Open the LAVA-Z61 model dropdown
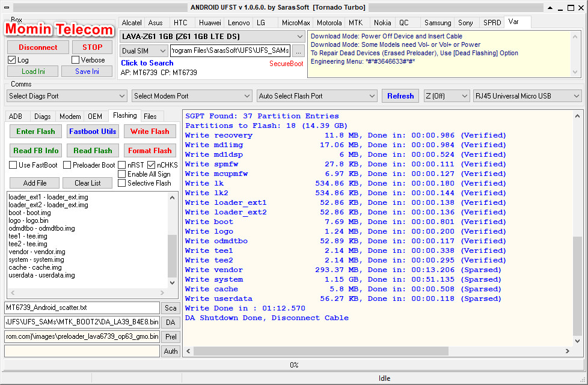This screenshot has width=588, height=385. coord(212,36)
